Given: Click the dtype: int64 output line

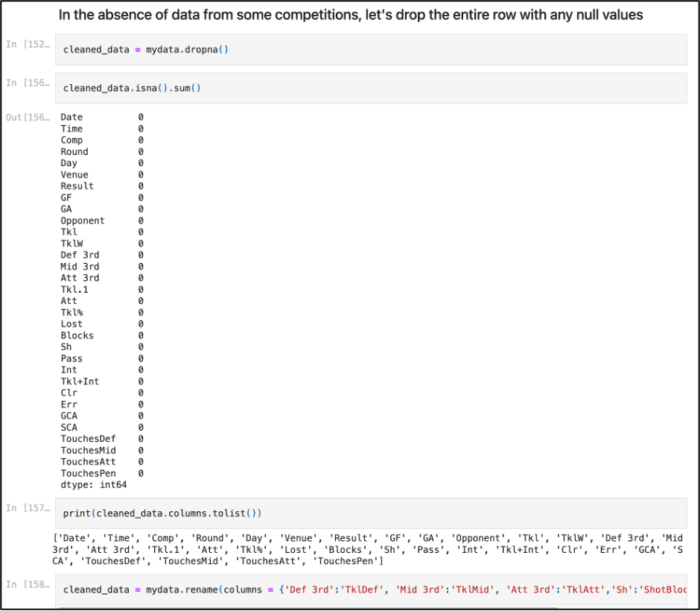Looking at the screenshot, I should point(94,485).
